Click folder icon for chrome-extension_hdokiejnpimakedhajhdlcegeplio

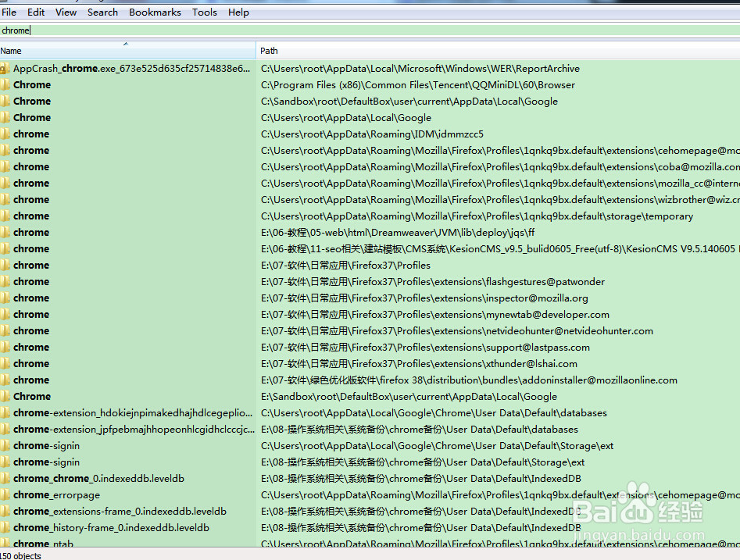5,413
